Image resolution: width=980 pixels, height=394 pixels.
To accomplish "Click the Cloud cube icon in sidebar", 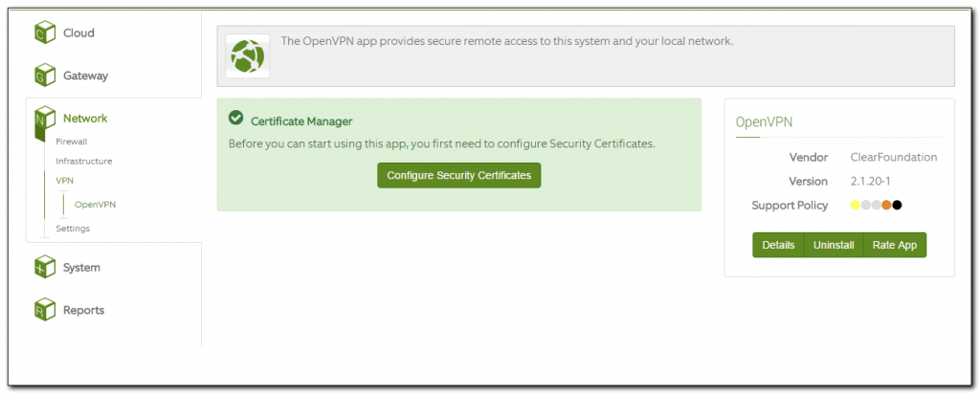I will [45, 33].
